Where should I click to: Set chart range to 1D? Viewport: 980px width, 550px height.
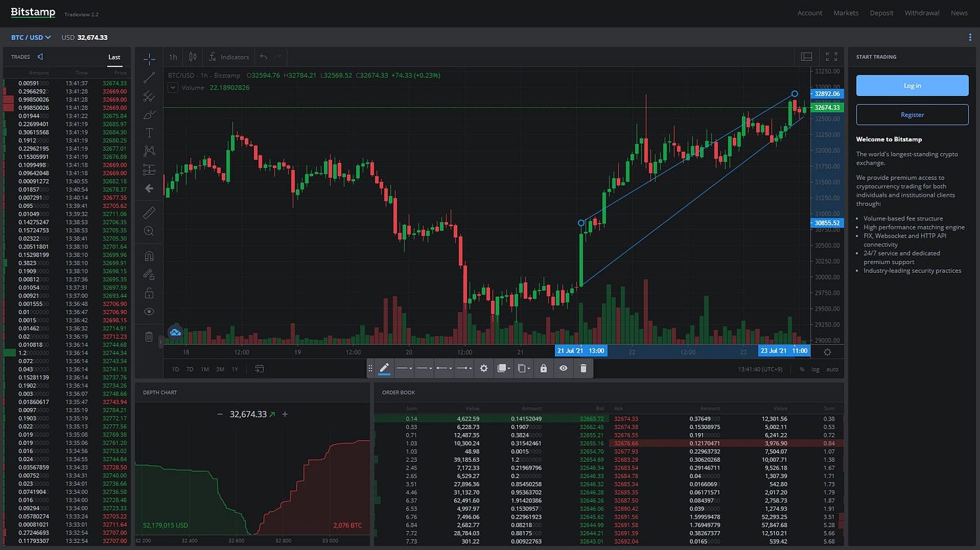176,369
